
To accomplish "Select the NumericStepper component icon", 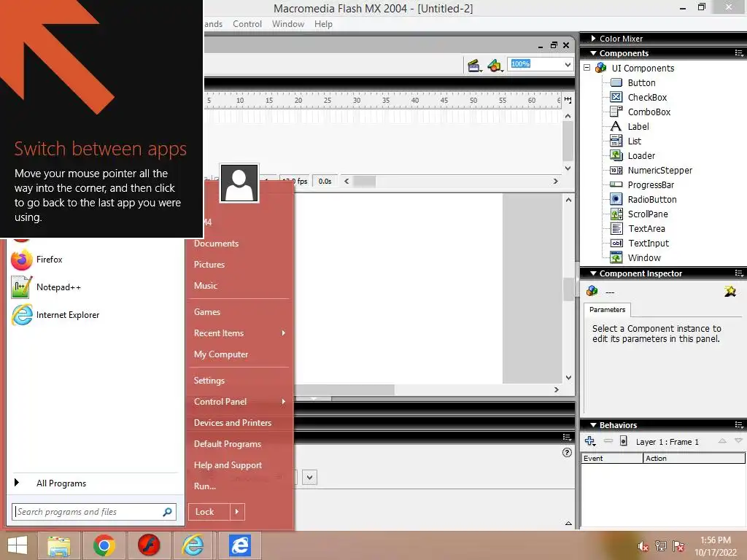I will coord(616,170).
